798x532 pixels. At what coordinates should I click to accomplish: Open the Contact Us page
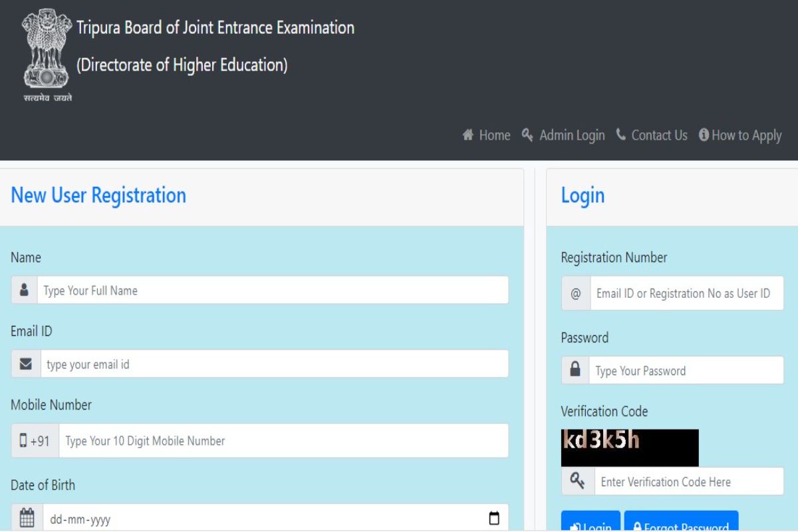[x=652, y=135]
